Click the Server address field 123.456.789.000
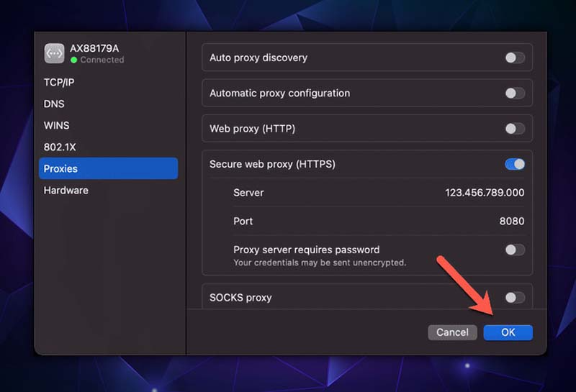 coord(485,193)
